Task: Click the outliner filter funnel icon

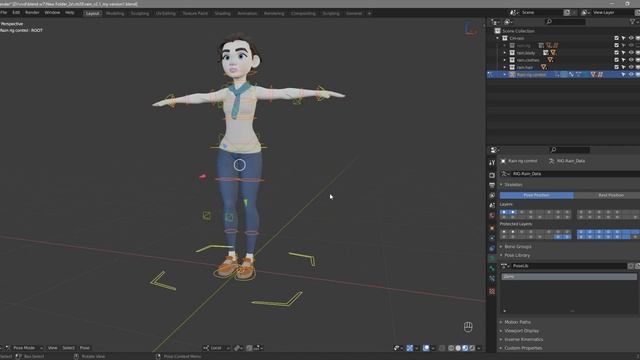Action: click(x=633, y=22)
